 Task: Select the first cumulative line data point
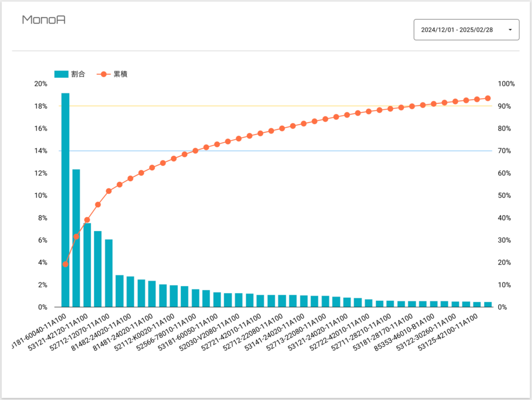pos(65,264)
